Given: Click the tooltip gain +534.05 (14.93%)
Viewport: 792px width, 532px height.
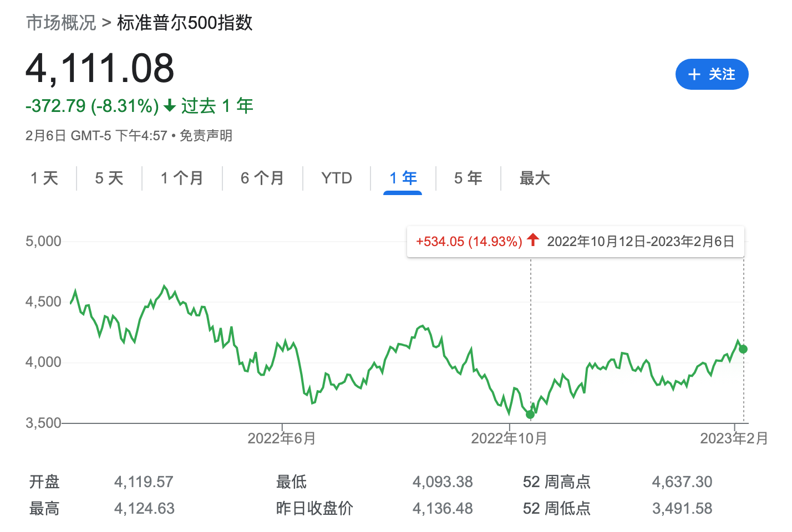Looking at the screenshot, I should point(469,242).
